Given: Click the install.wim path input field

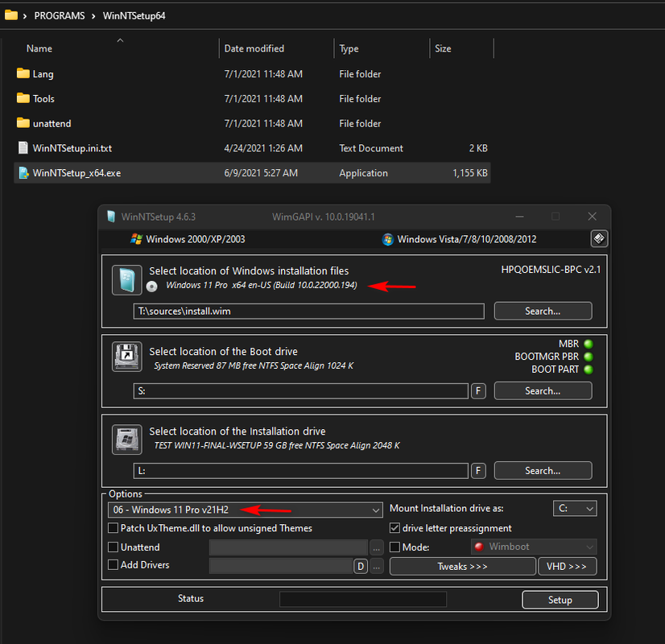Looking at the screenshot, I should [309, 312].
